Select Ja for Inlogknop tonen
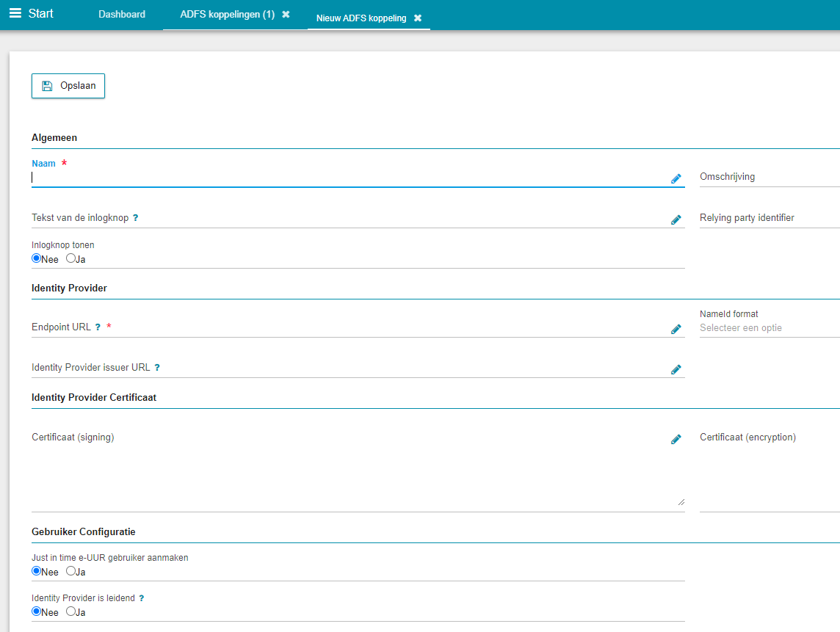The image size is (840, 632). [71, 258]
